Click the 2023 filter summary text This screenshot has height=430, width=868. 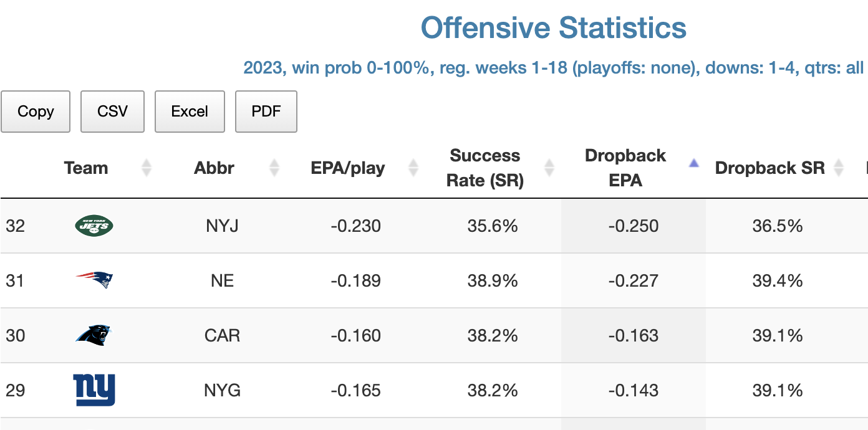pyautogui.click(x=554, y=67)
